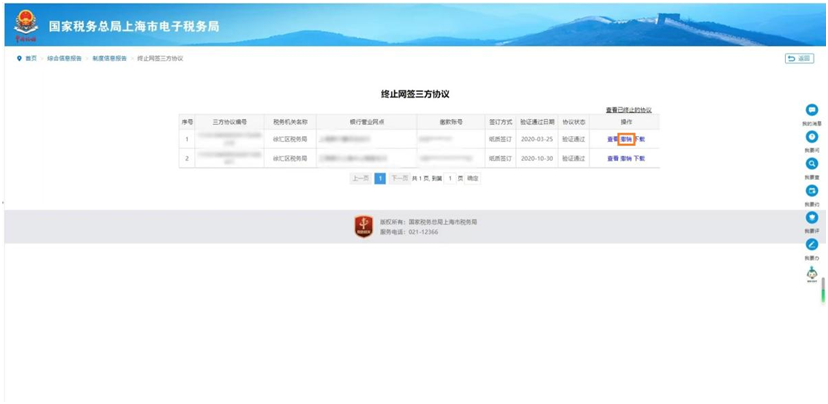Click the date cell 2020-03-25
This screenshot has height=404, width=828.
[x=537, y=139]
